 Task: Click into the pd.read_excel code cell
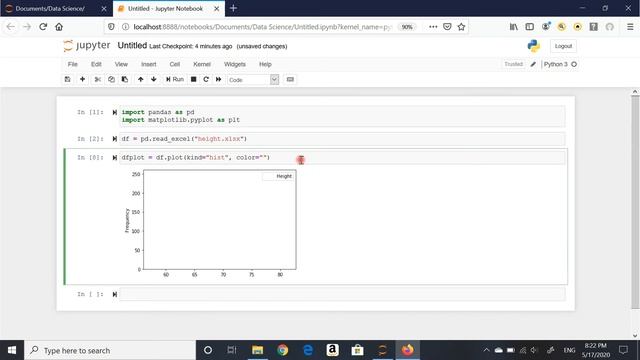click(342, 139)
